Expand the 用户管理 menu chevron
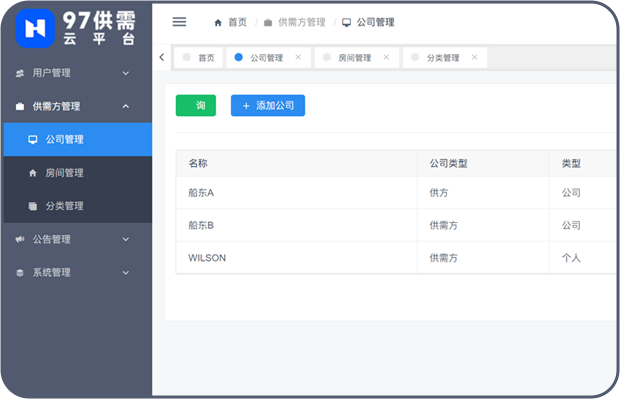The width and height of the screenshot is (620, 399). (x=126, y=73)
